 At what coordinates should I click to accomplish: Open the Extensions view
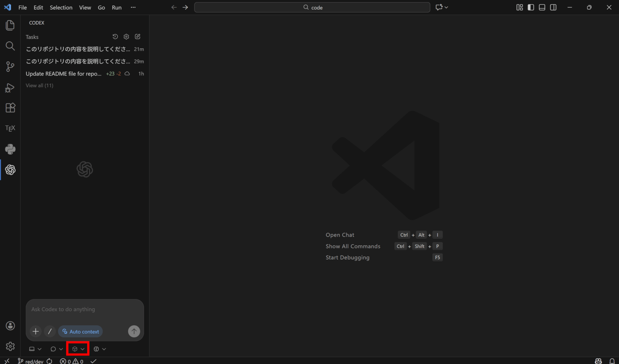click(x=10, y=108)
